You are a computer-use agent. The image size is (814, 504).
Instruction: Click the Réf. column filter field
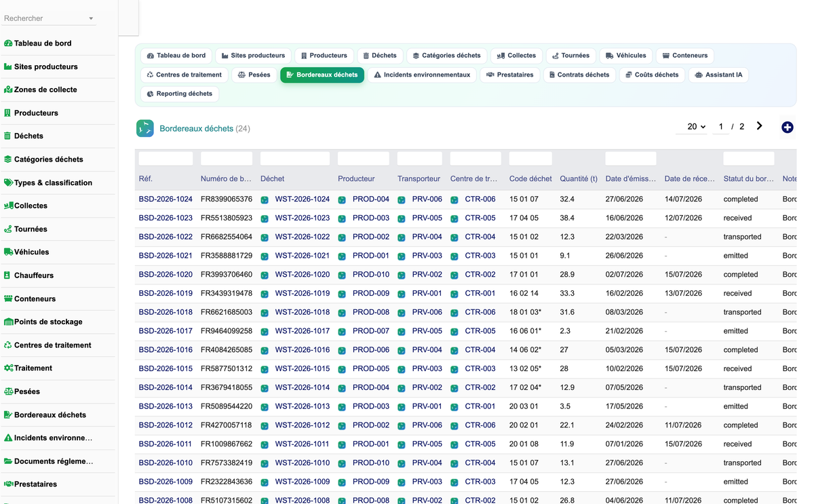point(166,159)
